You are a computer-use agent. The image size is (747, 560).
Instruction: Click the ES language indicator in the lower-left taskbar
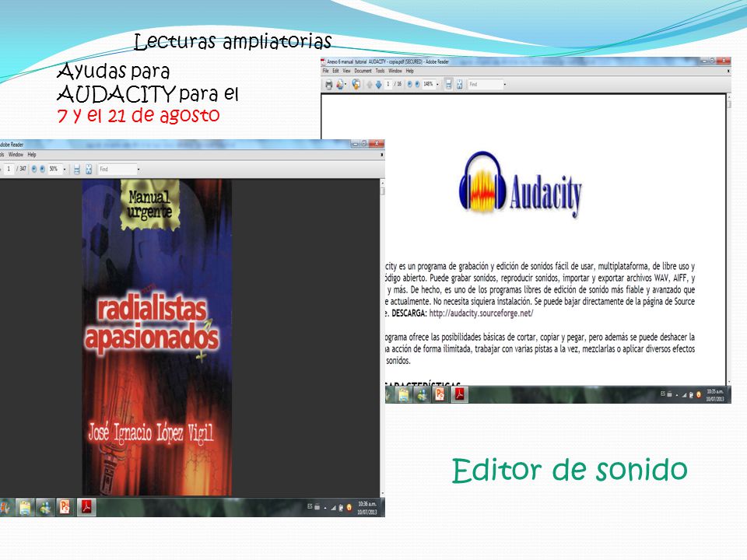point(310,506)
